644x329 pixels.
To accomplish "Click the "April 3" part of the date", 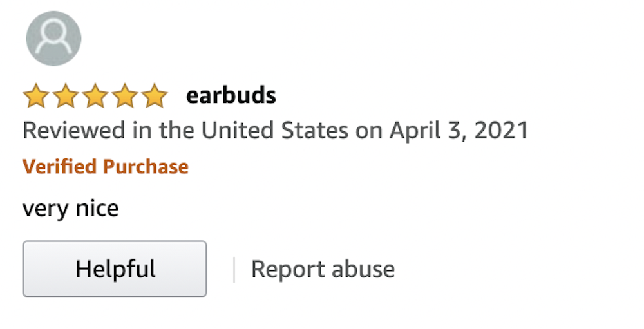I will (x=428, y=131).
